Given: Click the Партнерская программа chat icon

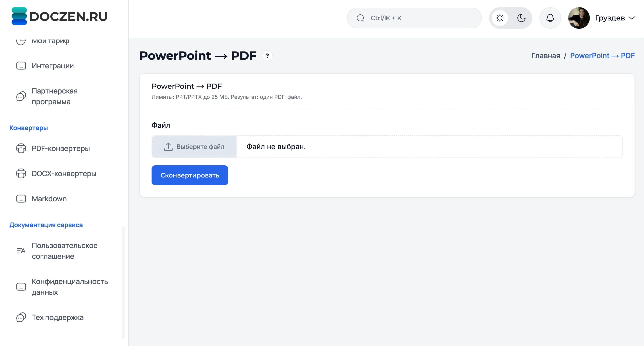Looking at the screenshot, I should (21, 96).
